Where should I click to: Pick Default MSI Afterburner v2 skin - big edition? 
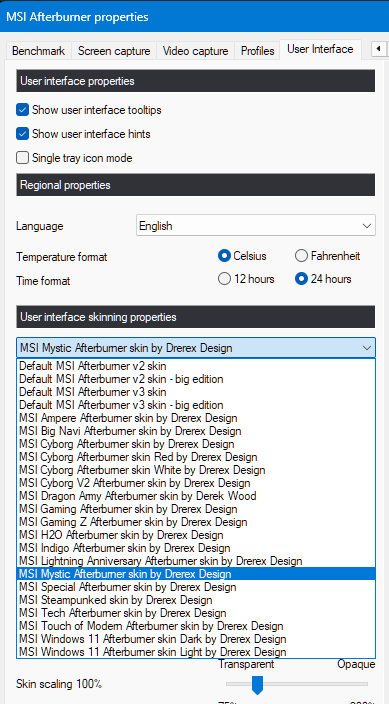(x=196, y=379)
